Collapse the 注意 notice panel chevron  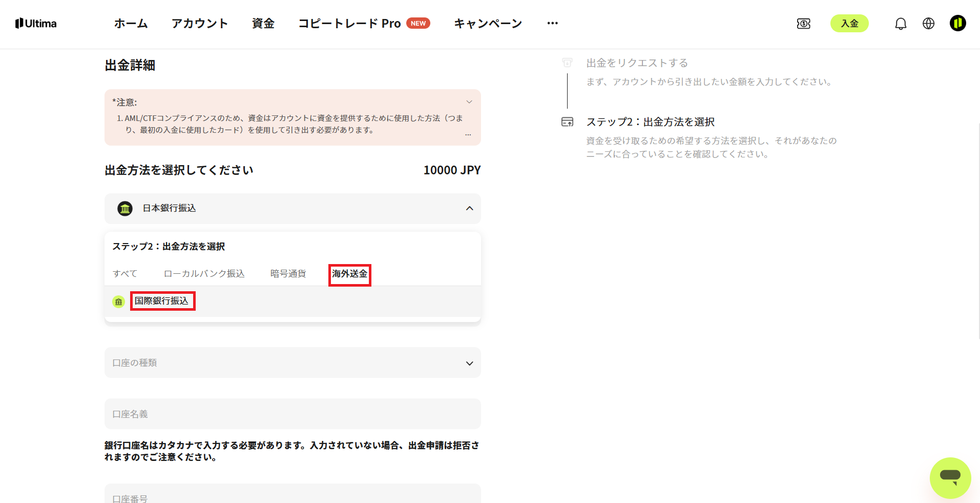coord(469,102)
